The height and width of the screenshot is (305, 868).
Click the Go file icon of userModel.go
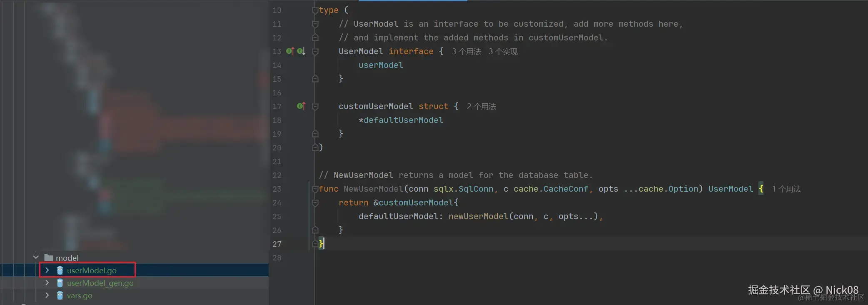coord(60,270)
